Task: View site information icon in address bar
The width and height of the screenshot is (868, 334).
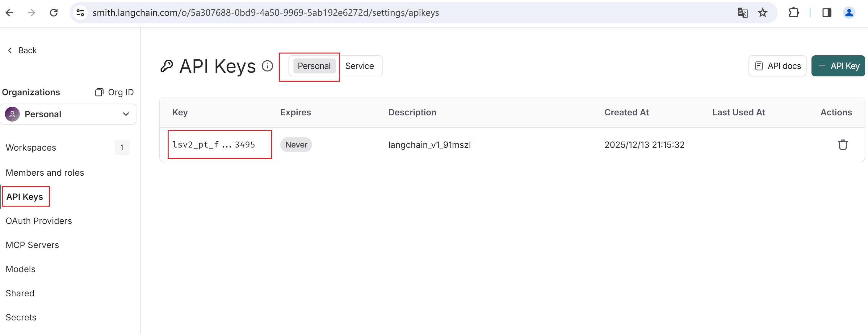Action: [x=80, y=13]
